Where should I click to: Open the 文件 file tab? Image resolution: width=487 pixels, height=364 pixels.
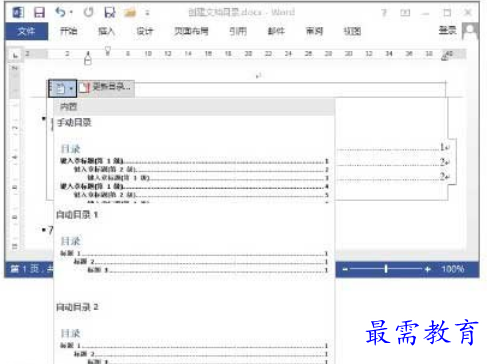pos(26,31)
